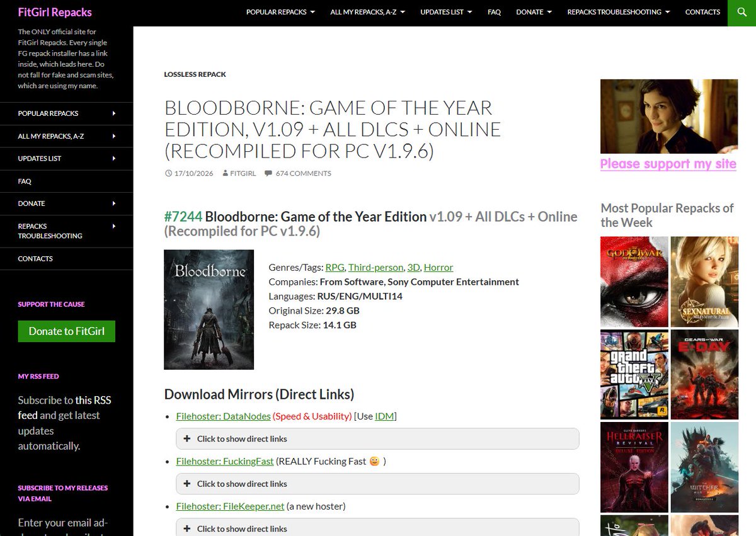Click 'Please support my site' link

click(668, 164)
